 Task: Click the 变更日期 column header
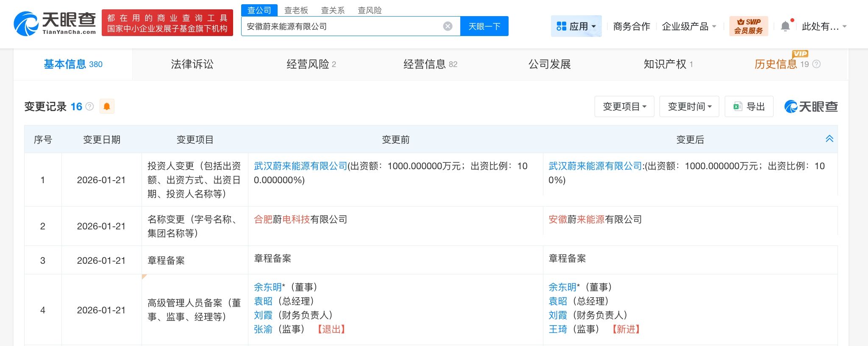click(102, 140)
